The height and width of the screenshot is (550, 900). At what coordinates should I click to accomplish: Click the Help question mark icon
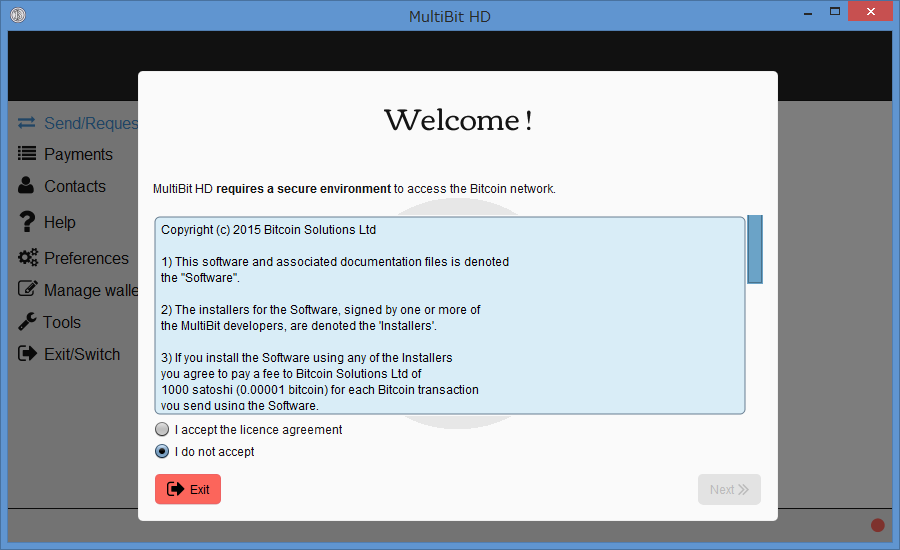click(26, 222)
